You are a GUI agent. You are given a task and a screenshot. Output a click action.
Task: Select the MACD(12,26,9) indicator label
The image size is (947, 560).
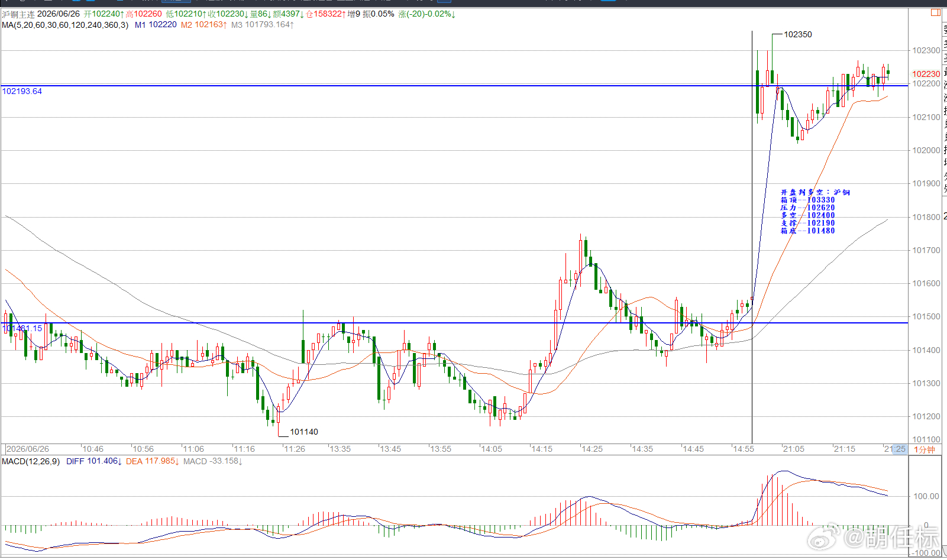tap(31, 461)
